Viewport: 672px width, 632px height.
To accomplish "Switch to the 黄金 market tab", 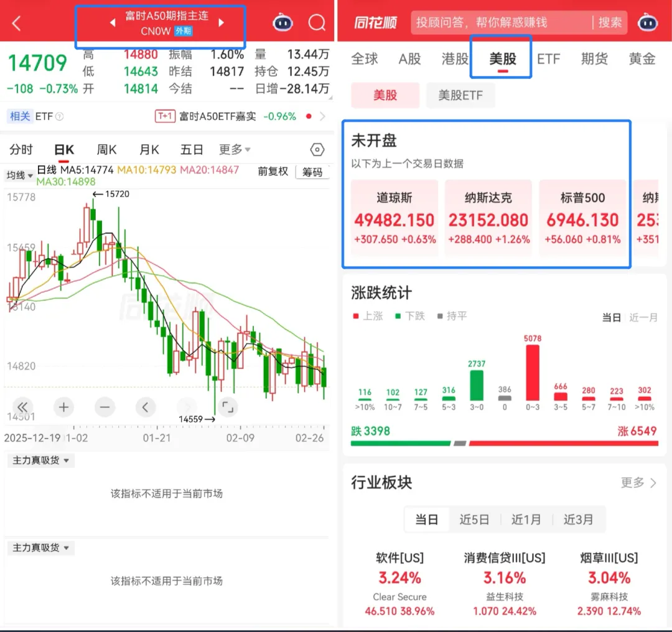I will pos(642,58).
